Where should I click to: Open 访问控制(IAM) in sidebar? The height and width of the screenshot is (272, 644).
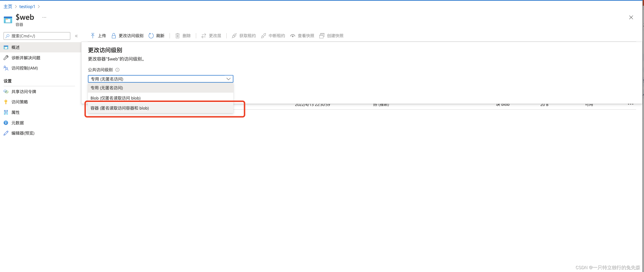pos(25,68)
